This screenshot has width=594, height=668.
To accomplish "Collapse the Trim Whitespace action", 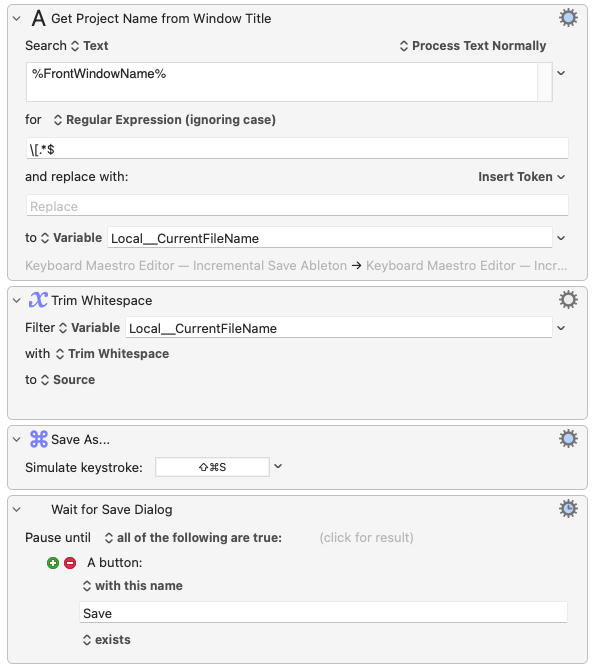I will [x=17, y=301].
